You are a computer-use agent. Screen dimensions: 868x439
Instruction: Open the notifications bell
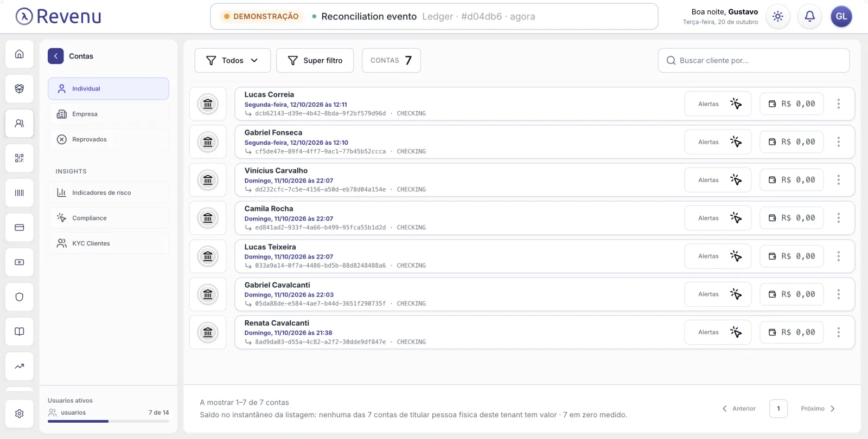[x=809, y=17]
